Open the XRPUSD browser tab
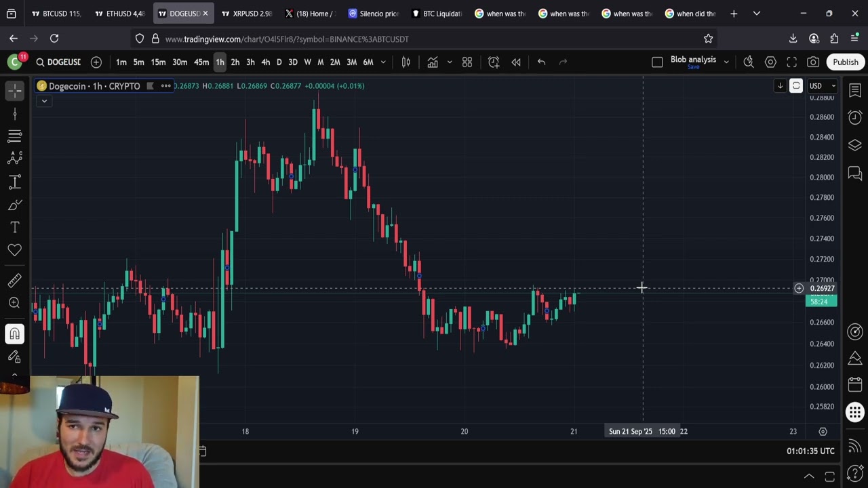The width and height of the screenshot is (868, 488). [x=247, y=14]
